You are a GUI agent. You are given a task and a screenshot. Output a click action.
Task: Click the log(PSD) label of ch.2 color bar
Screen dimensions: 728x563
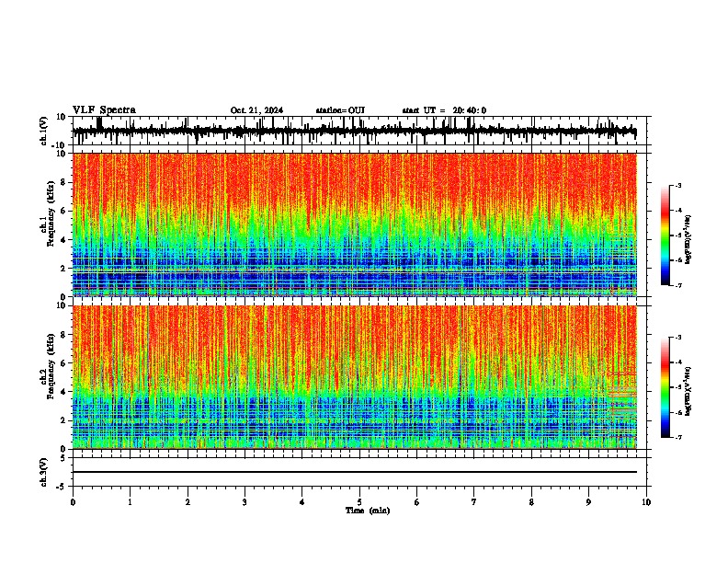688,391
